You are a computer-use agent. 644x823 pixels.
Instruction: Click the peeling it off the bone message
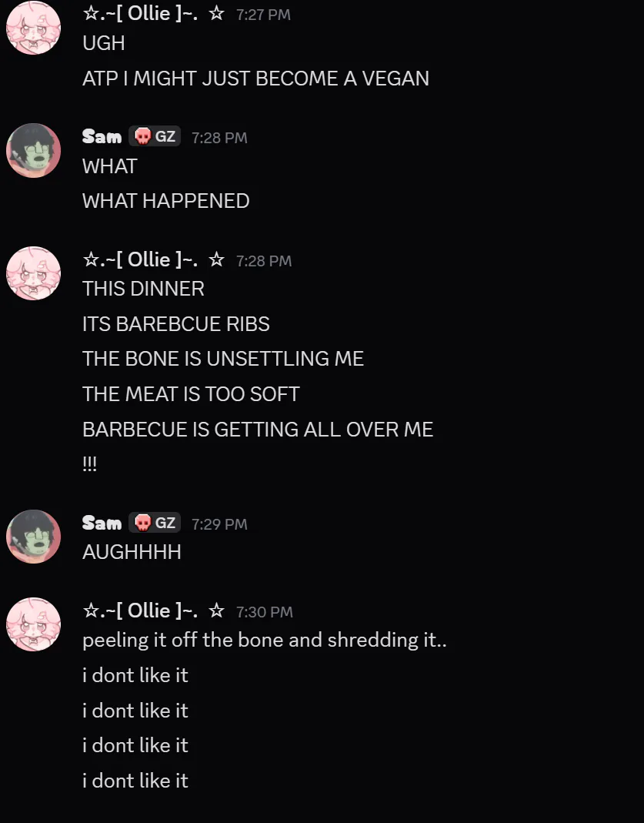pos(264,641)
